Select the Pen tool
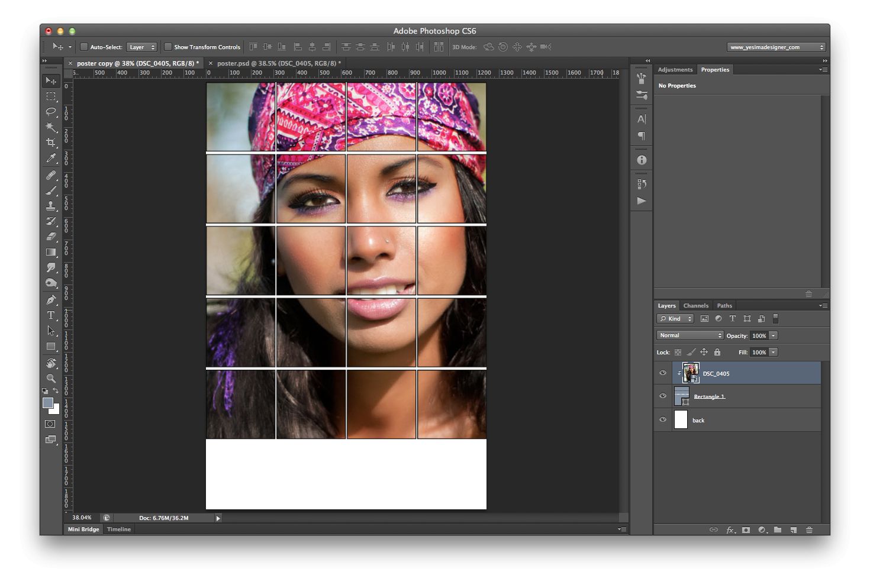 51,300
